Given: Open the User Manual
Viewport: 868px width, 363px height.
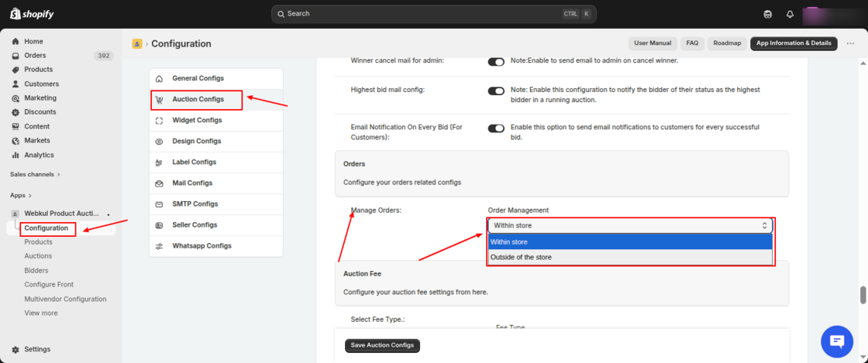Looking at the screenshot, I should [x=653, y=43].
